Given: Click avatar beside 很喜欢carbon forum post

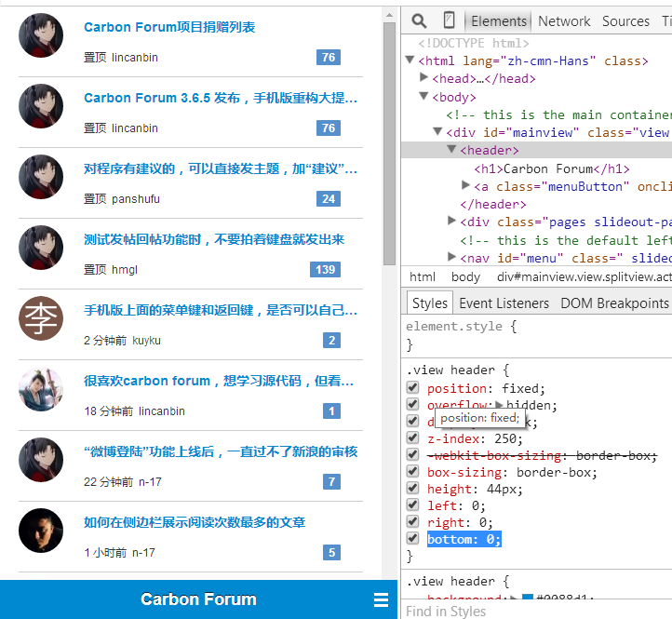Looking at the screenshot, I should (41, 389).
